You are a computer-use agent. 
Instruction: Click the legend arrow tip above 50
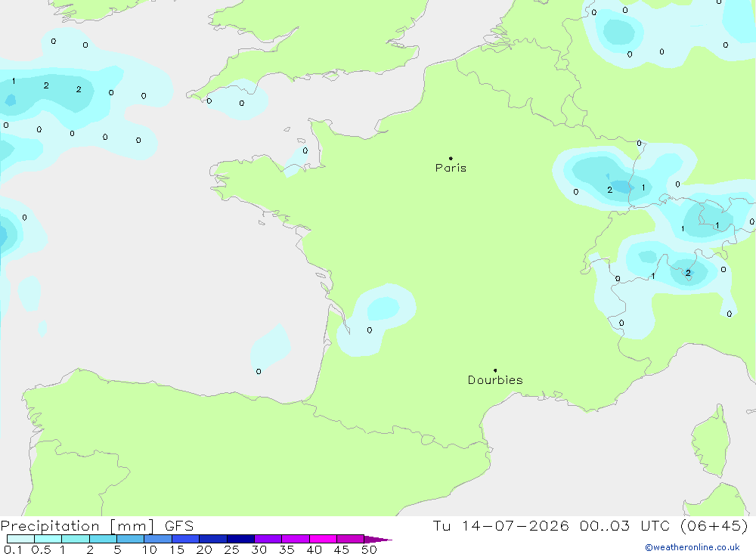379,540
